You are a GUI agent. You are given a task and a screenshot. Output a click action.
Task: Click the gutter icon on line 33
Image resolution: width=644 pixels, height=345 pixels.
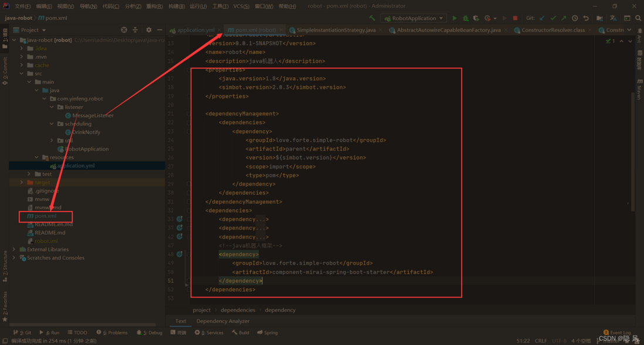tap(179, 219)
